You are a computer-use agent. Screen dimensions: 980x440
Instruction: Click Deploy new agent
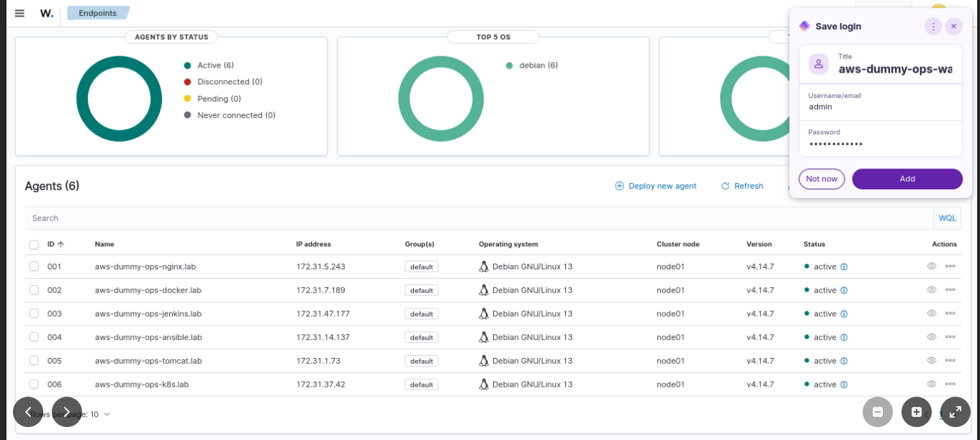tap(656, 186)
